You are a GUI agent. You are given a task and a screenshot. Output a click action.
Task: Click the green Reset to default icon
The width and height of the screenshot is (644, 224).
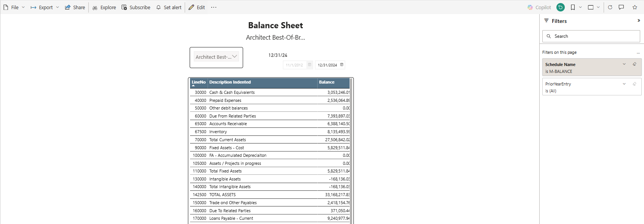coord(560,7)
